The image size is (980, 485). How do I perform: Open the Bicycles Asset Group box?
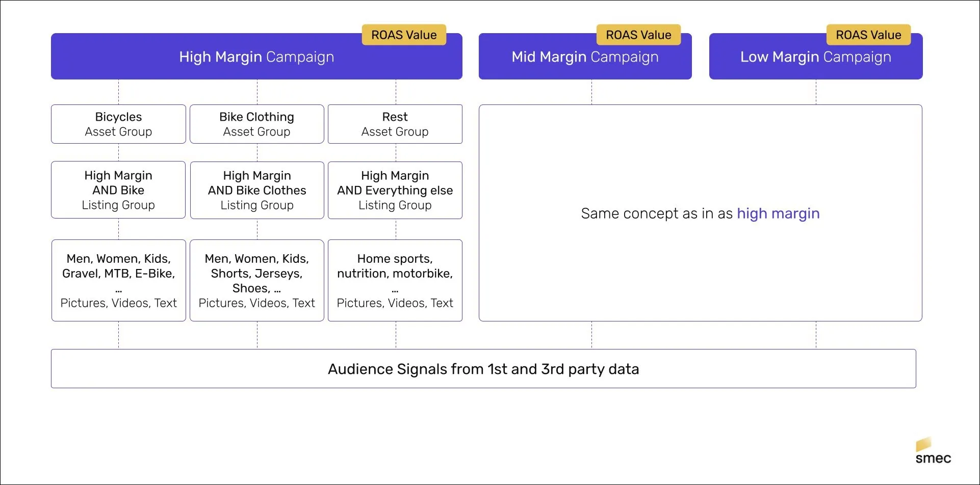(118, 124)
